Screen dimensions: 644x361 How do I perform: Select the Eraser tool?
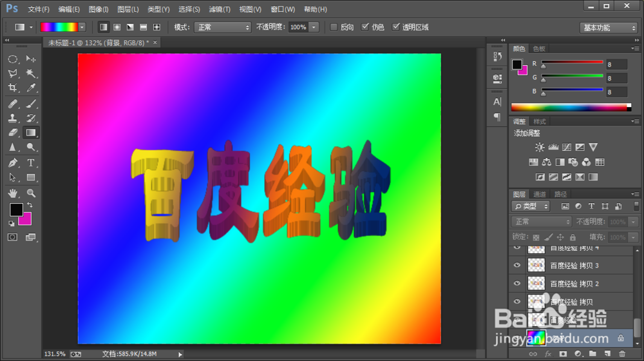click(13, 132)
